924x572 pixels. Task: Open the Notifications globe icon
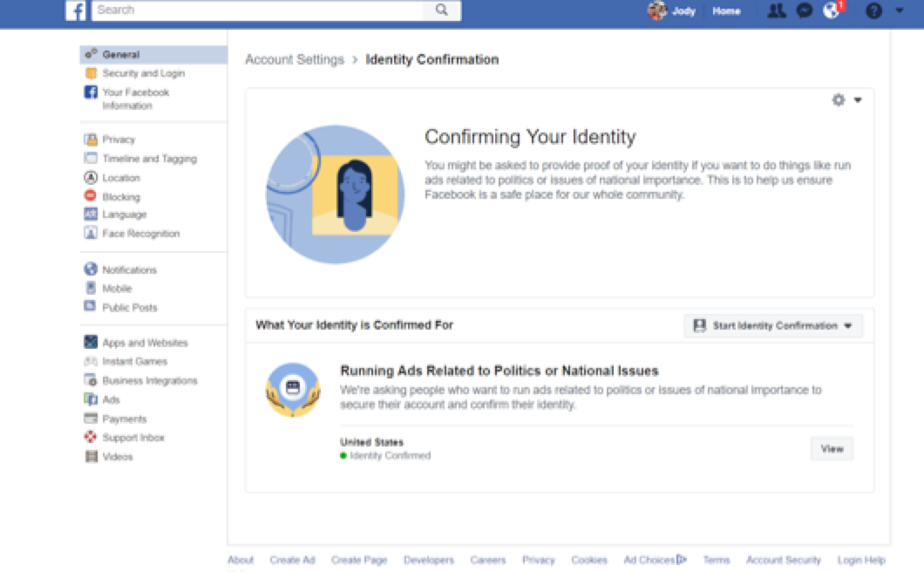(832, 10)
